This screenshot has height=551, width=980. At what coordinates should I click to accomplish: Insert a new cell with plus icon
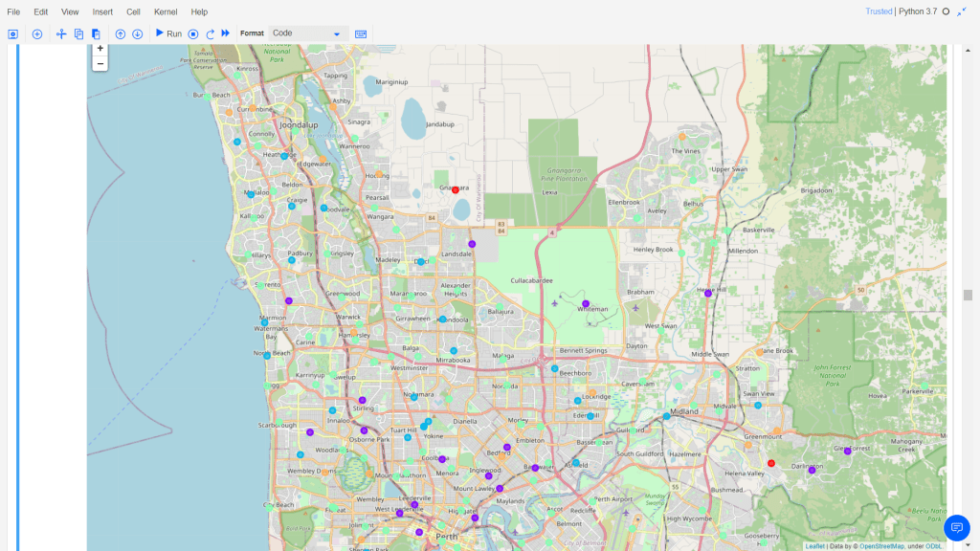pos(37,33)
